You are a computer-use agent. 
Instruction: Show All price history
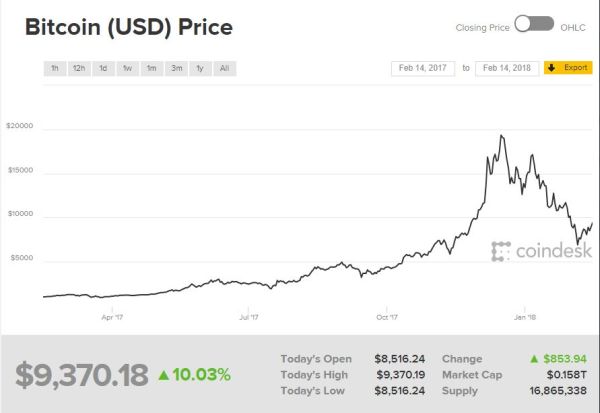click(224, 68)
